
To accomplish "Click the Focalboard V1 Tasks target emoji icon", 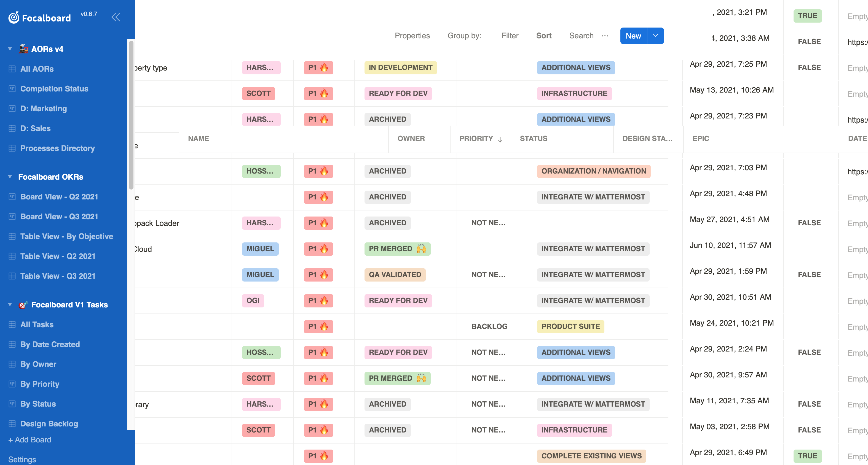I will (23, 305).
